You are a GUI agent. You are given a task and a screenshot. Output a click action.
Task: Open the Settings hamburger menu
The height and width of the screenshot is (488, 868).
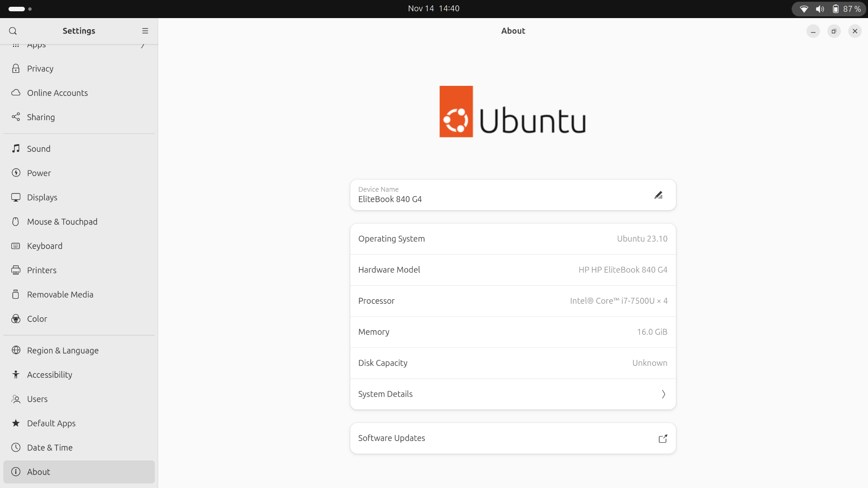coord(145,31)
